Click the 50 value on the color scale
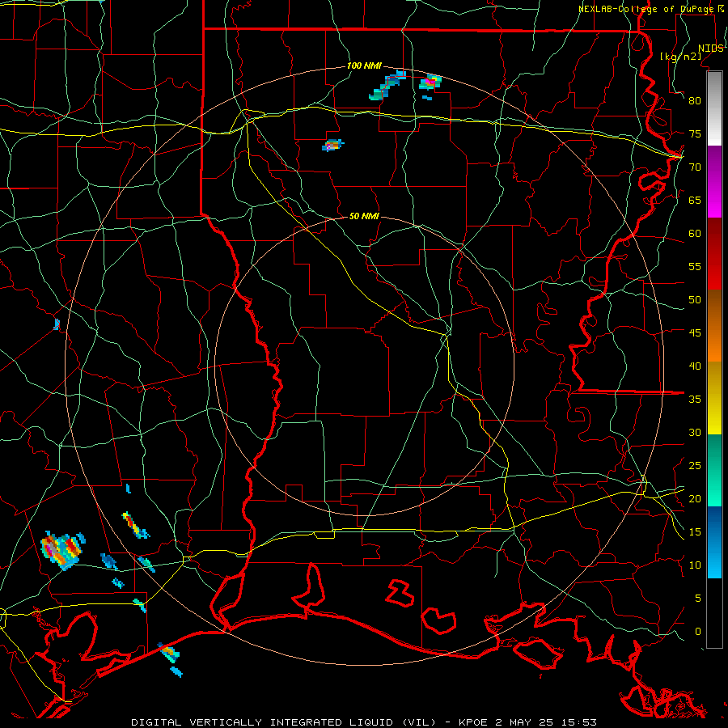The height and width of the screenshot is (728, 728). tap(695, 300)
